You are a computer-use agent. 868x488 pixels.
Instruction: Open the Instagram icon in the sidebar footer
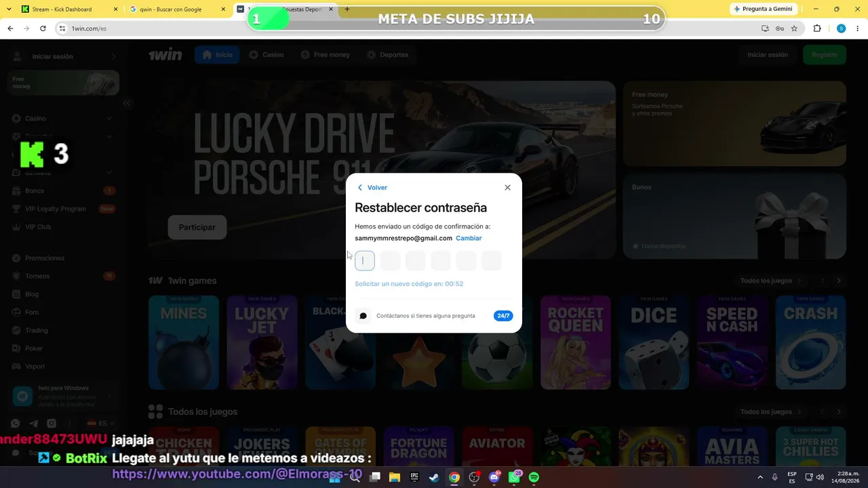click(x=51, y=424)
